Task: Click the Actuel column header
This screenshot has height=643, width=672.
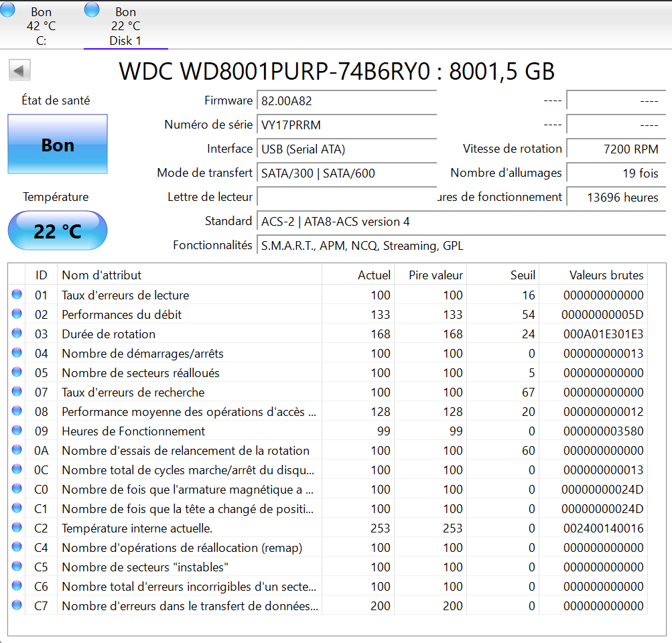Action: coord(358,275)
